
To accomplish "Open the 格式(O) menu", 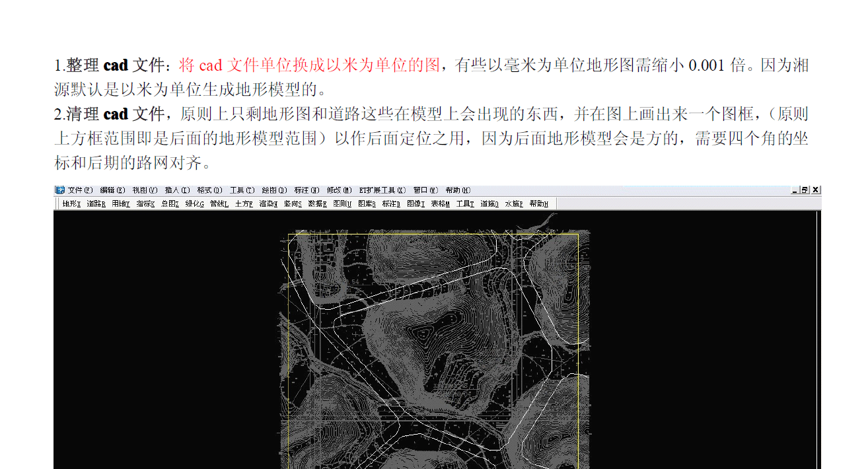I will (209, 190).
